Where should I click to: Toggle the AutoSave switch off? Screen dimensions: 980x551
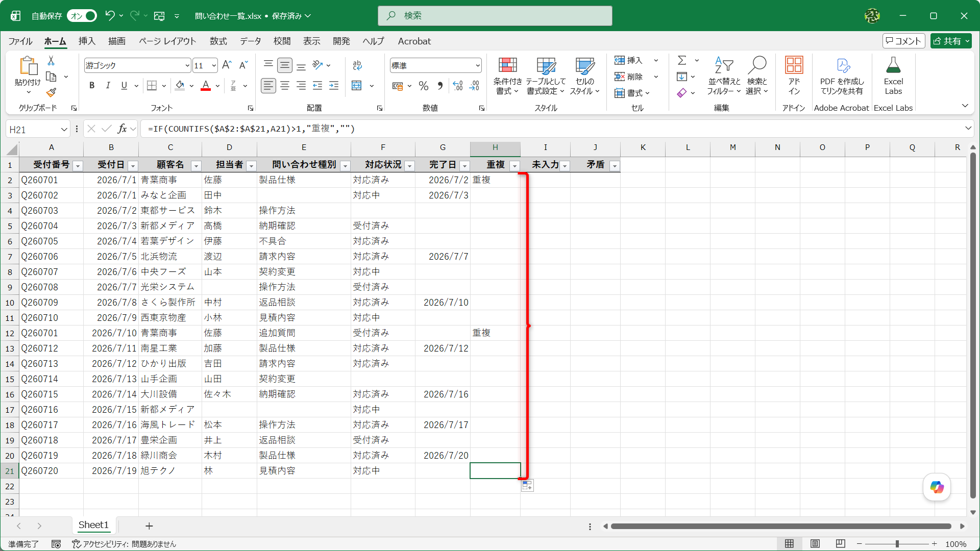tap(82, 16)
